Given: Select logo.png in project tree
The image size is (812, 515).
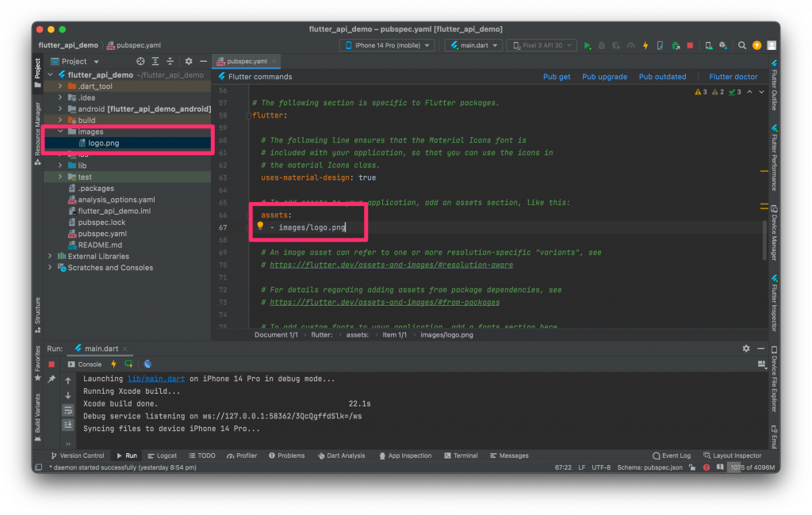Looking at the screenshot, I should point(104,143).
